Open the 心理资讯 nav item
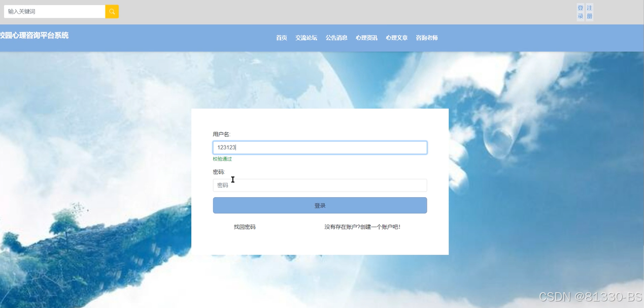 366,38
